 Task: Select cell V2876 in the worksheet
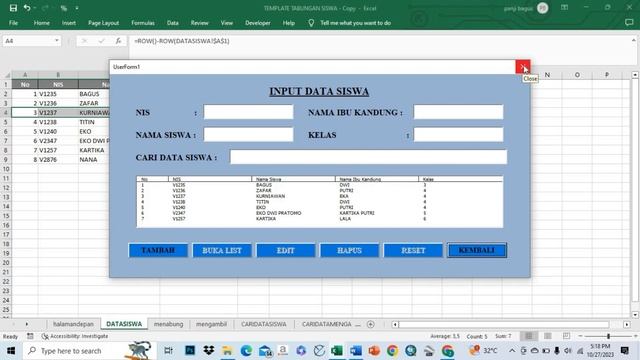(x=58, y=160)
